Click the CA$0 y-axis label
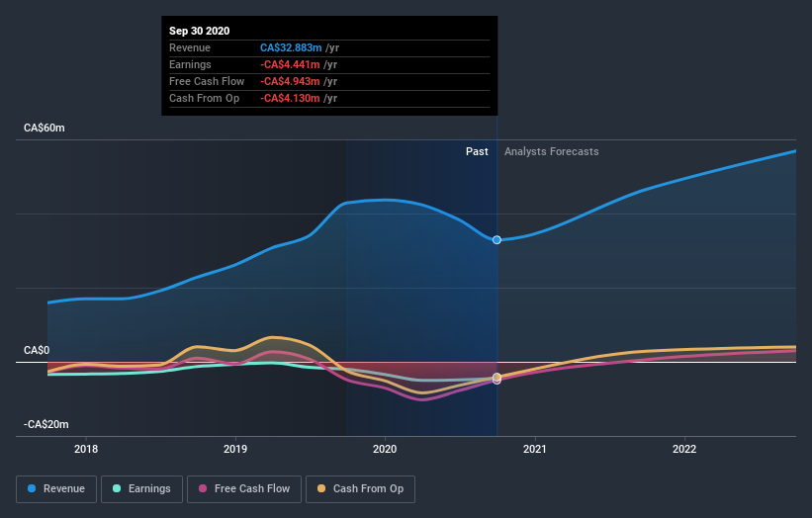This screenshot has width=812, height=518. [x=37, y=350]
